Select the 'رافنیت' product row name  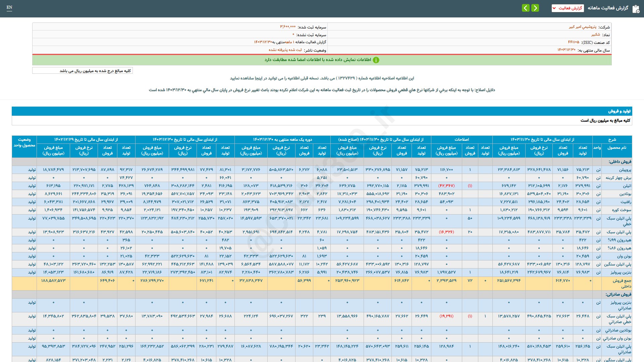[x=626, y=202]
